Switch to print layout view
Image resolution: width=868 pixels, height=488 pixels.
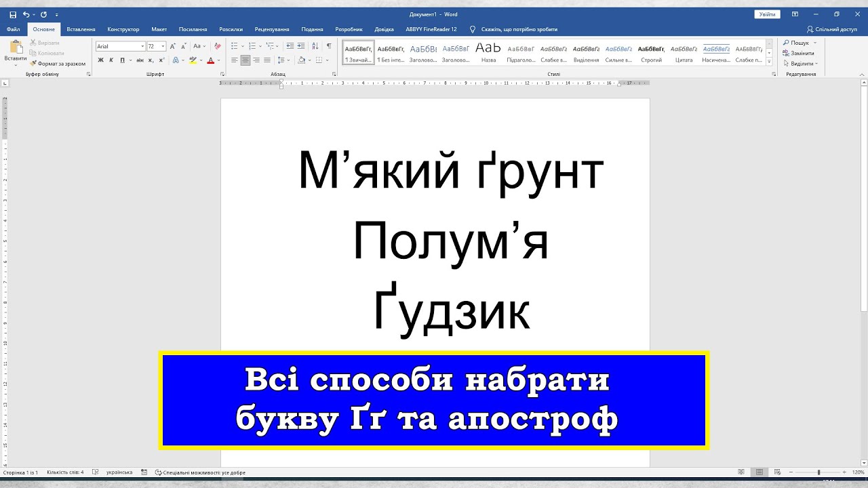(759, 472)
